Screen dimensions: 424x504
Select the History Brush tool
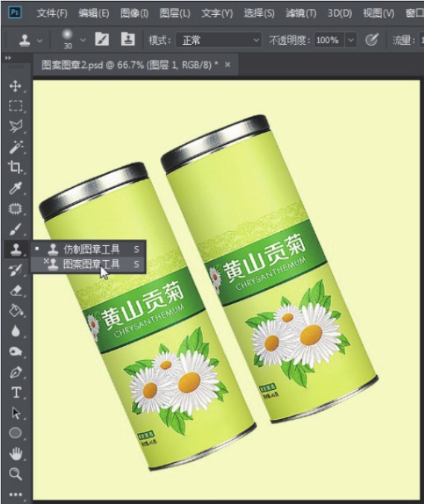pos(15,270)
